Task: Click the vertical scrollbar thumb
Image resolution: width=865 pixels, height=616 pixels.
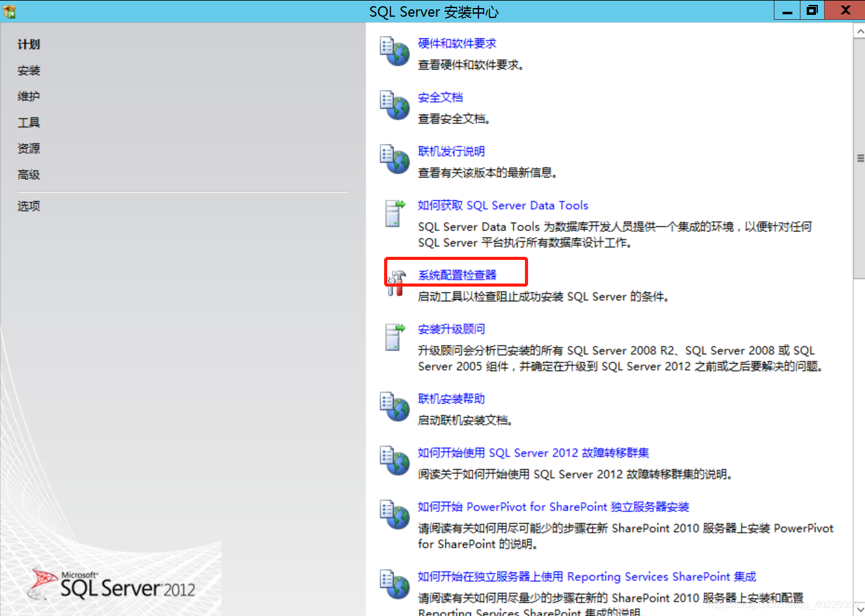Action: pyautogui.click(x=859, y=158)
